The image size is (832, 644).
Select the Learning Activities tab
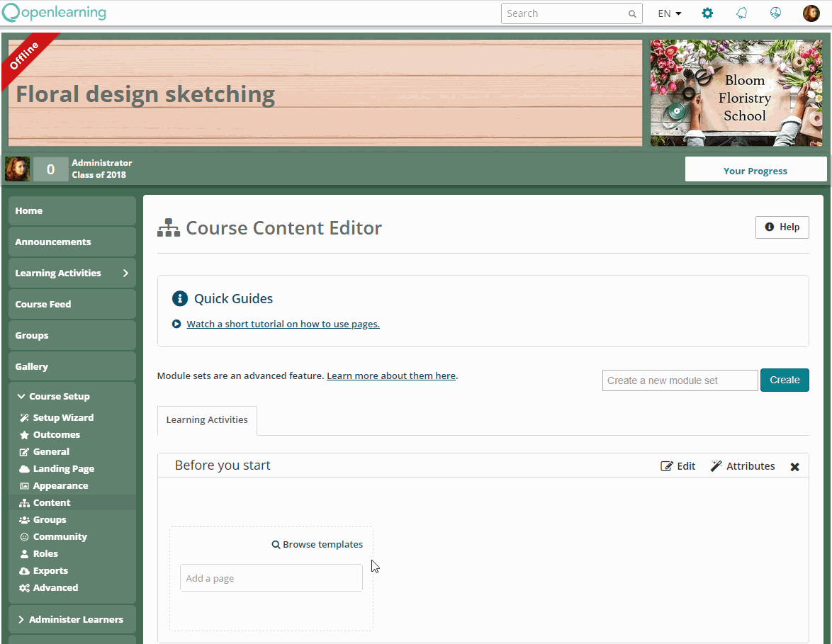point(207,419)
